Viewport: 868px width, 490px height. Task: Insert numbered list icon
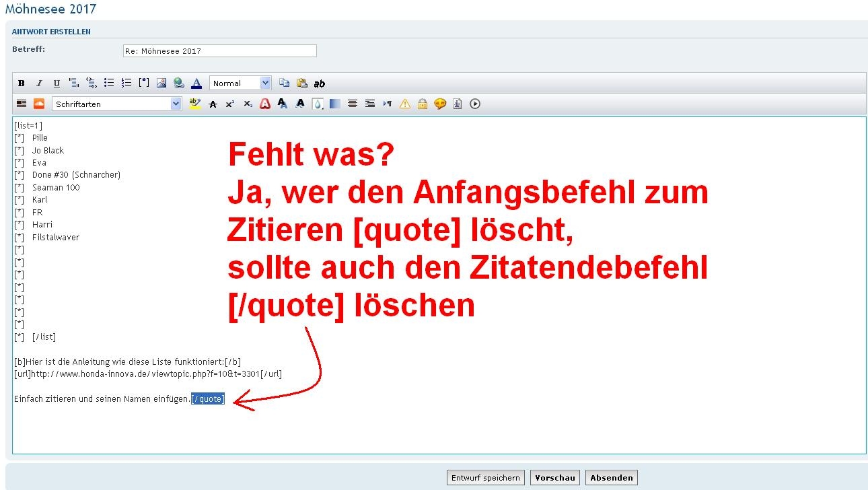click(126, 83)
